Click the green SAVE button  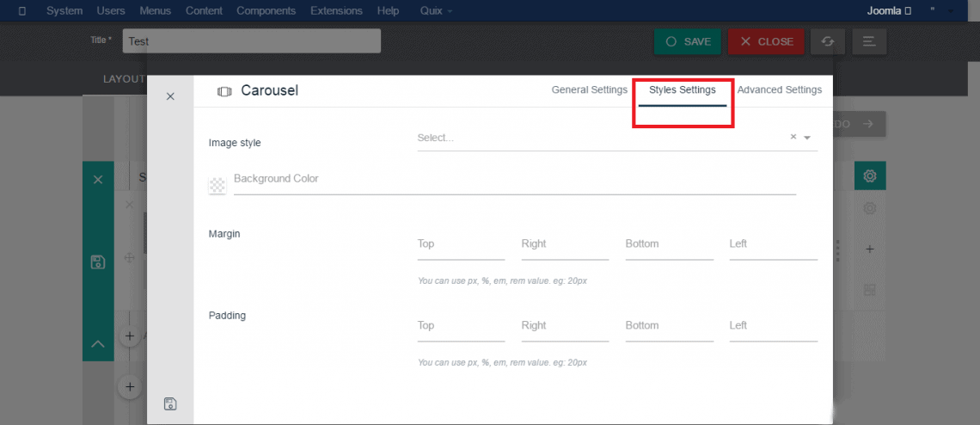(688, 41)
